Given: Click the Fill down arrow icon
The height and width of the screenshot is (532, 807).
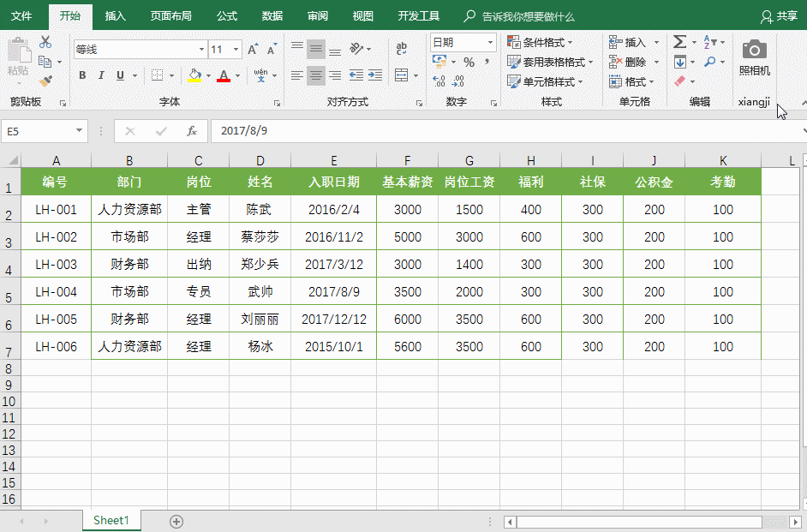Looking at the screenshot, I should pos(680,63).
